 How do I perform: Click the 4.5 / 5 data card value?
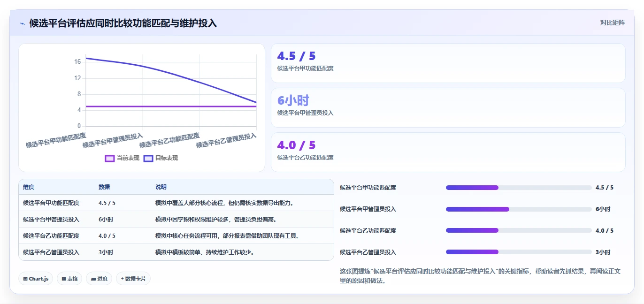pos(296,56)
